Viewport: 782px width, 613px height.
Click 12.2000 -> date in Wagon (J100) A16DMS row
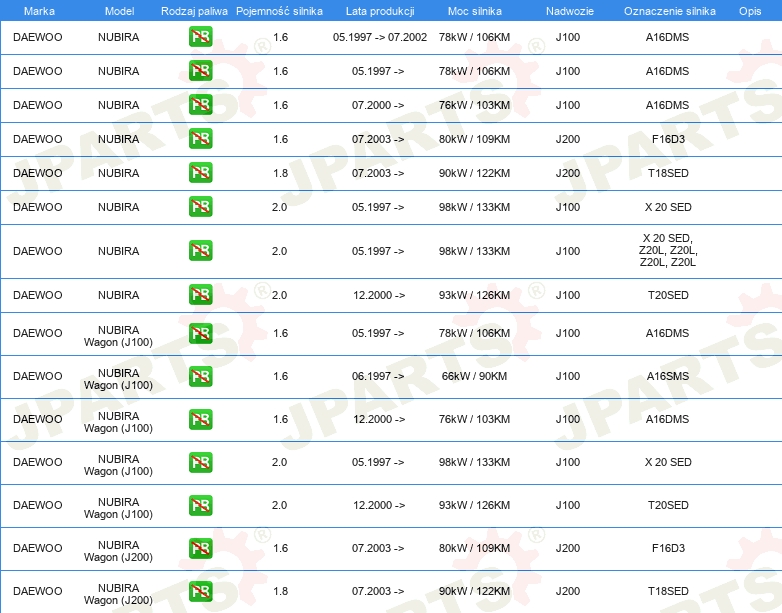point(379,419)
